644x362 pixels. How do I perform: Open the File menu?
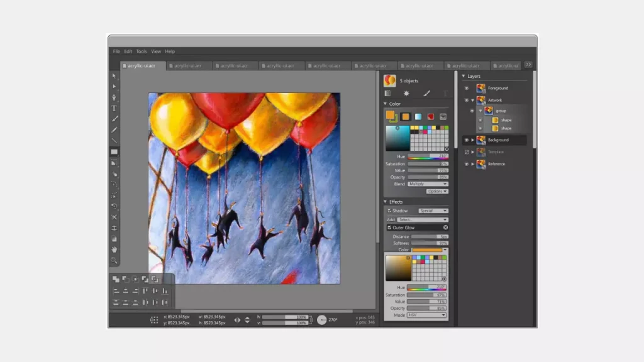116,52
